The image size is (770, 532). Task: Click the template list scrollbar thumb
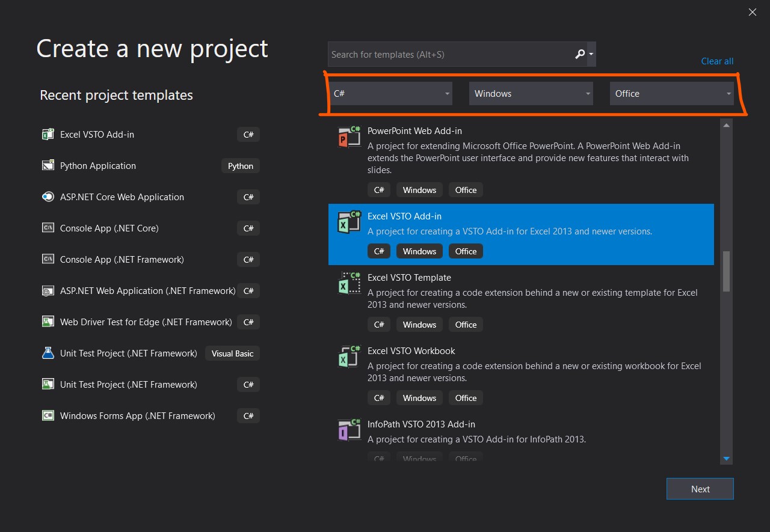tap(726, 271)
